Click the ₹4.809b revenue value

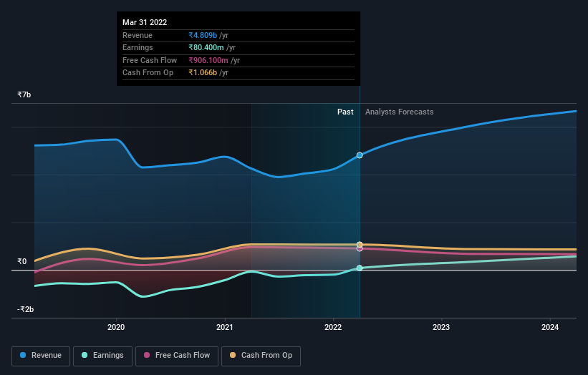click(x=203, y=35)
